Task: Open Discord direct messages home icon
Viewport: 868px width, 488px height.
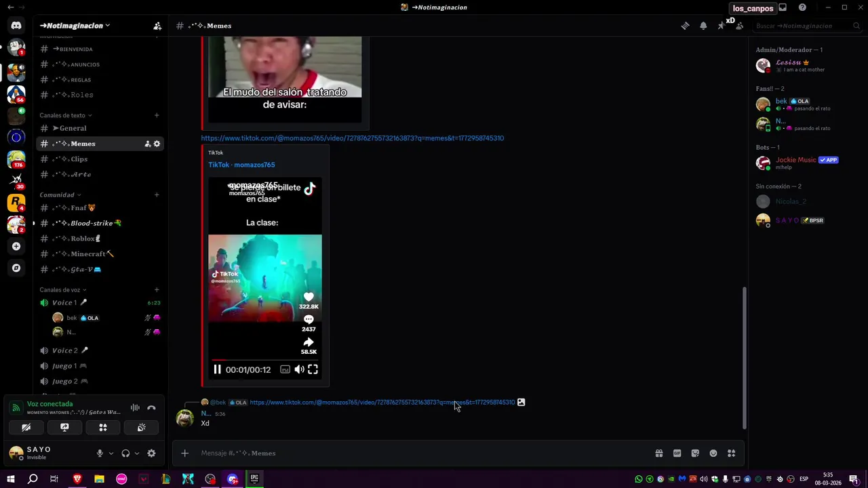Action: [x=16, y=26]
